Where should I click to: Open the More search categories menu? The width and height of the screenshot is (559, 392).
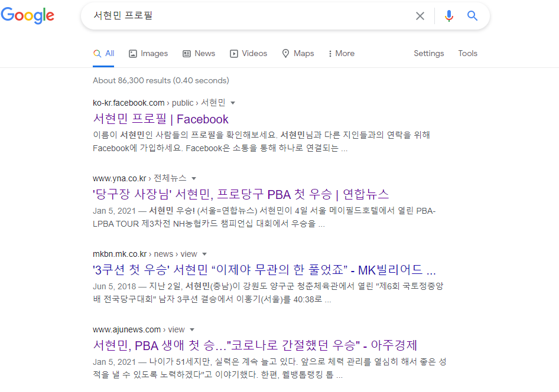(x=342, y=53)
